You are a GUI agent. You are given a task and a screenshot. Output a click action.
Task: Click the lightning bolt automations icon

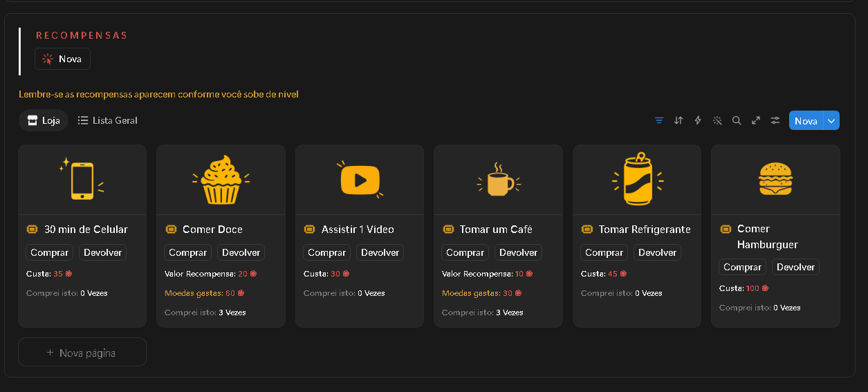(x=698, y=120)
